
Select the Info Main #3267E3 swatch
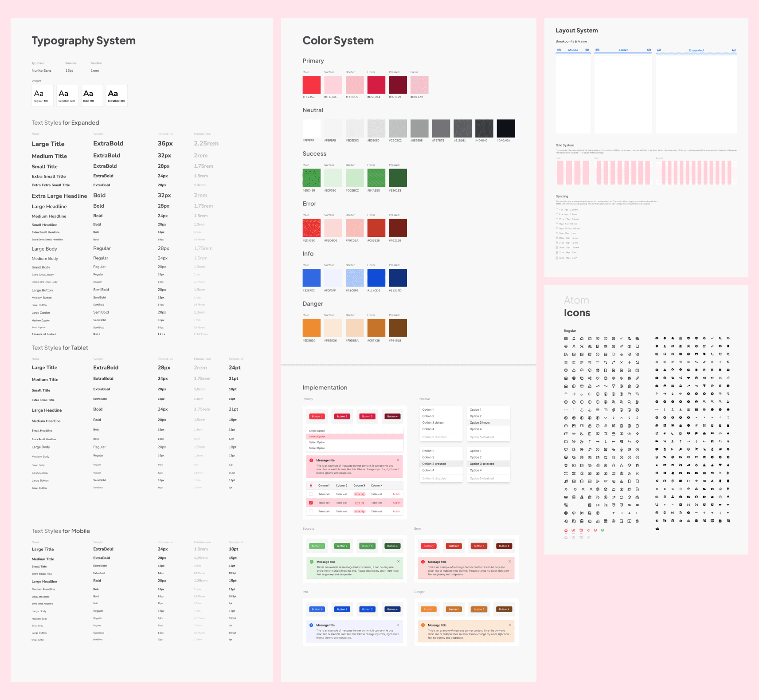312,278
